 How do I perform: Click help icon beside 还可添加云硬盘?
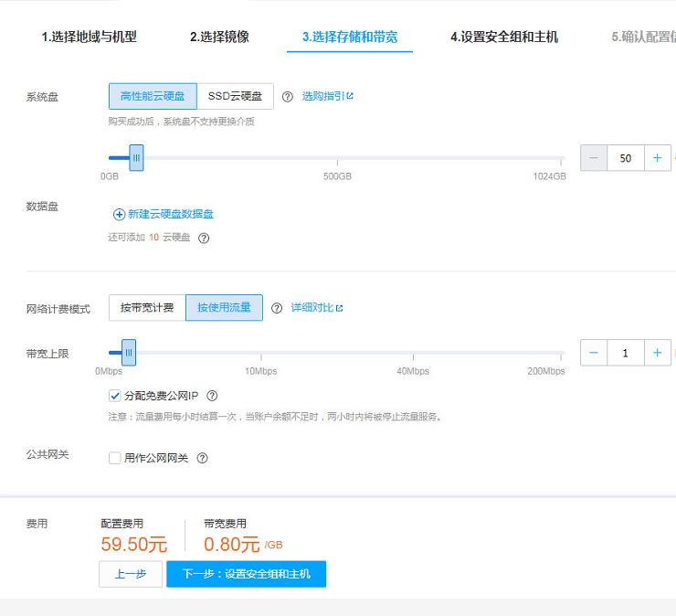point(204,238)
